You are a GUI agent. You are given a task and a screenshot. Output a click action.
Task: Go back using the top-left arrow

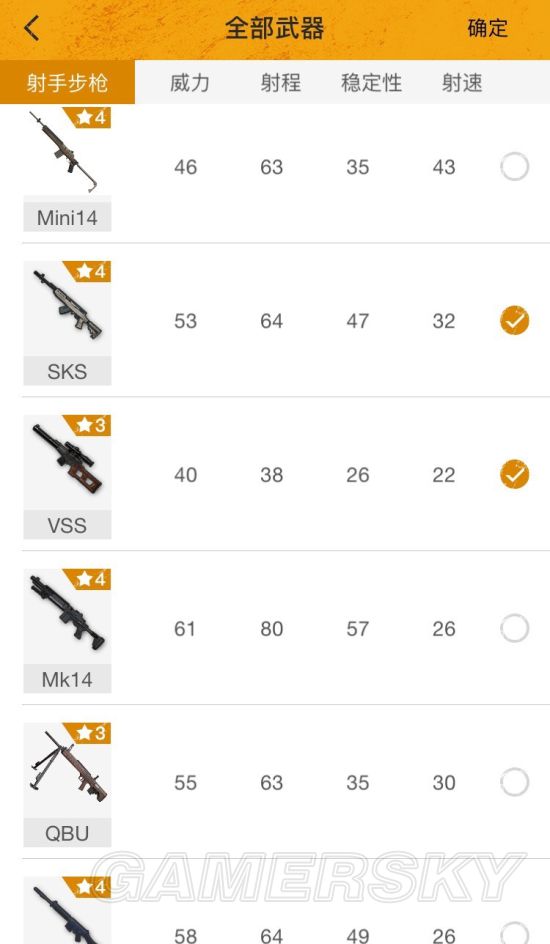32,28
